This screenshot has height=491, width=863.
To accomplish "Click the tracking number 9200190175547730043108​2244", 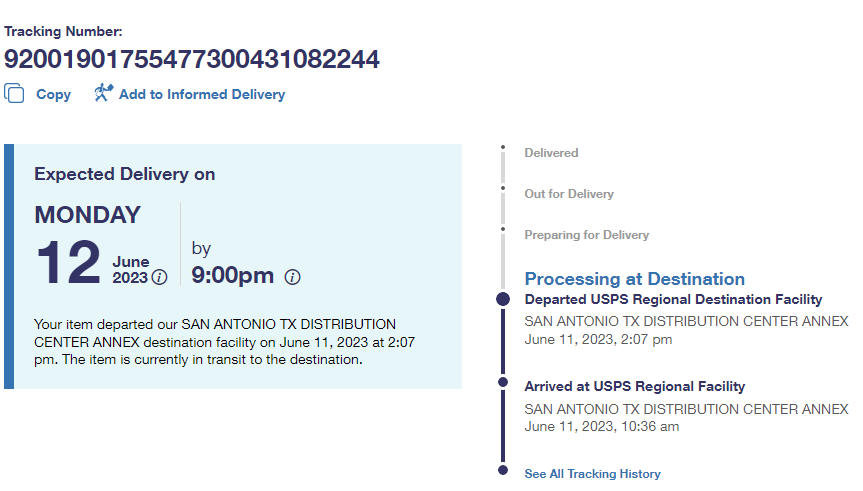I will [192, 59].
